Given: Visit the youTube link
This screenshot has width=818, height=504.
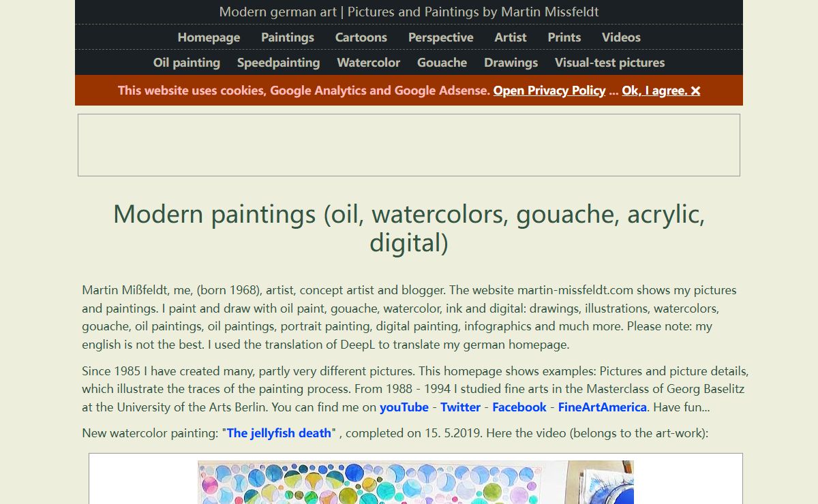Looking at the screenshot, I should tap(404, 407).
